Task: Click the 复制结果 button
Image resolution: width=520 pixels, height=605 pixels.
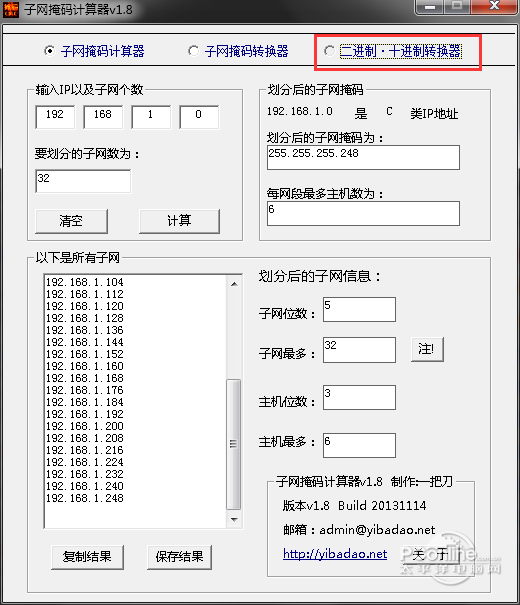Action: (87, 557)
